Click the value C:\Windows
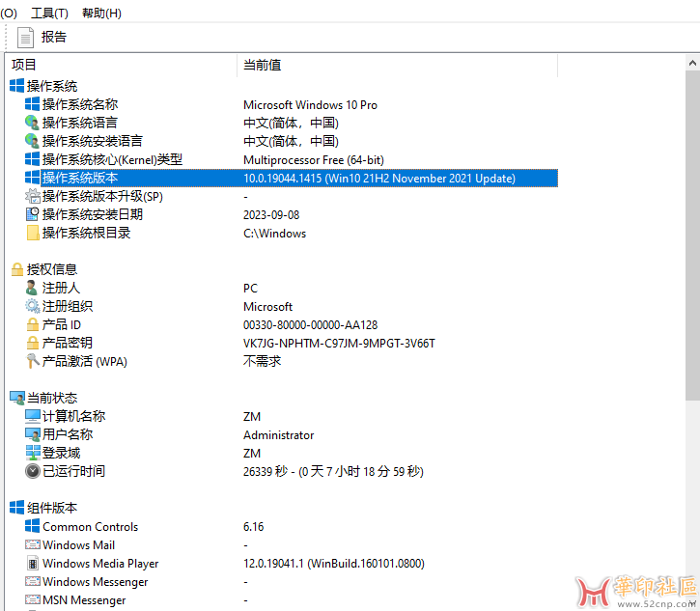This screenshot has width=700, height=611. pyautogui.click(x=274, y=234)
